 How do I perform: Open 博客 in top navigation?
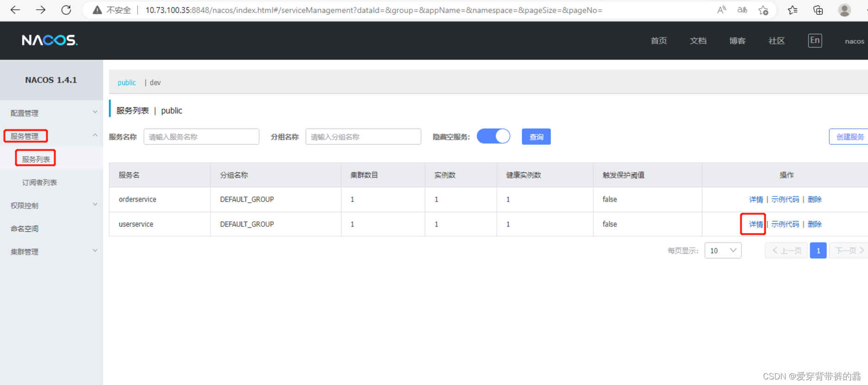pos(738,41)
